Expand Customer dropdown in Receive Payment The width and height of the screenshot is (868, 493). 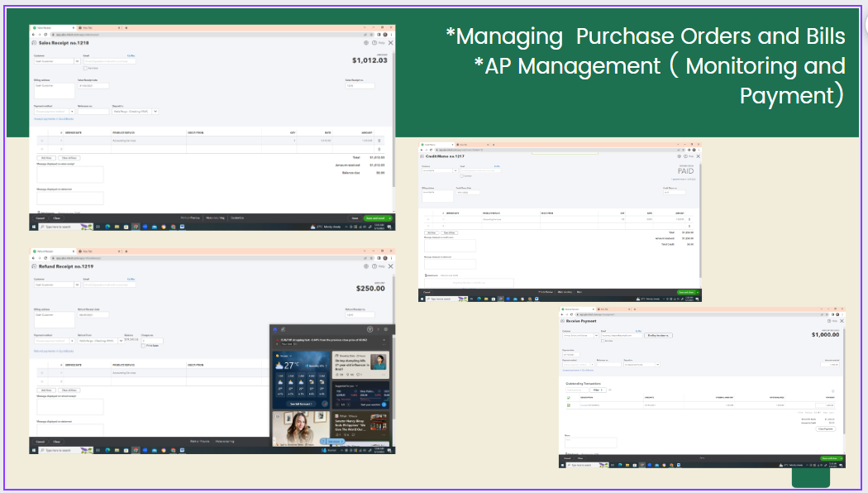596,335
